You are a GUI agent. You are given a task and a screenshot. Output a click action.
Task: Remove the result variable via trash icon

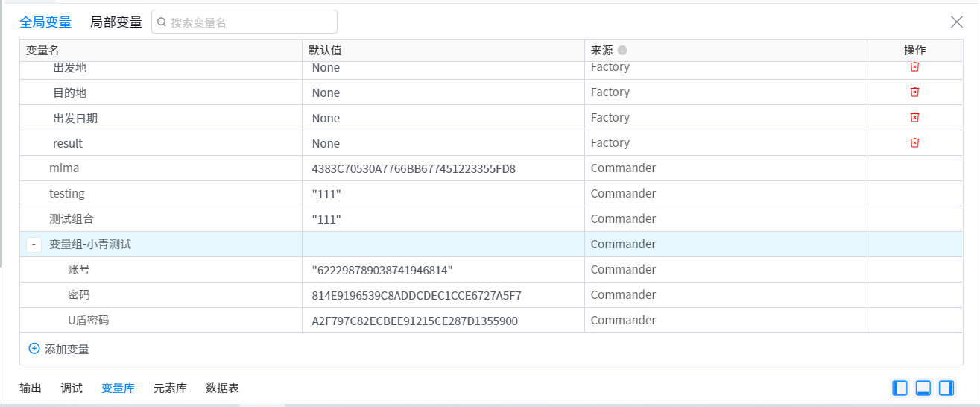pos(914,142)
